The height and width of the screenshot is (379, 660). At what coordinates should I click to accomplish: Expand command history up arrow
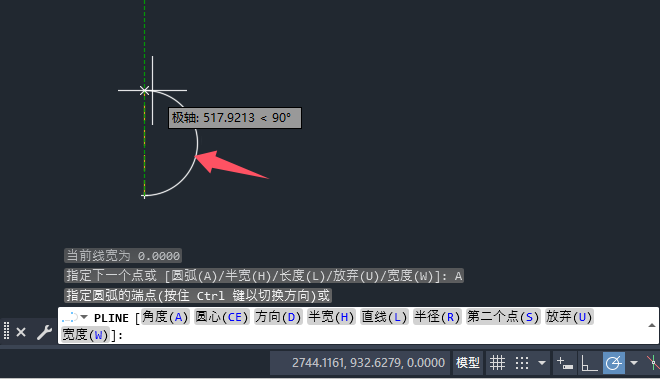click(x=652, y=325)
